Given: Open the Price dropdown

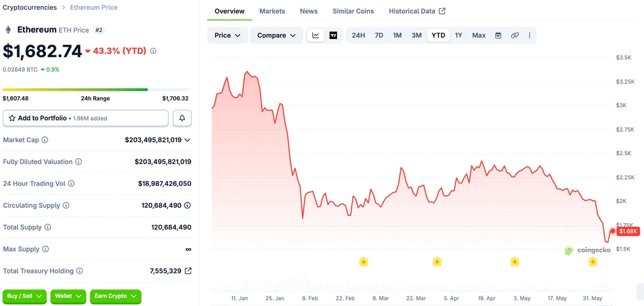Looking at the screenshot, I should pos(228,35).
